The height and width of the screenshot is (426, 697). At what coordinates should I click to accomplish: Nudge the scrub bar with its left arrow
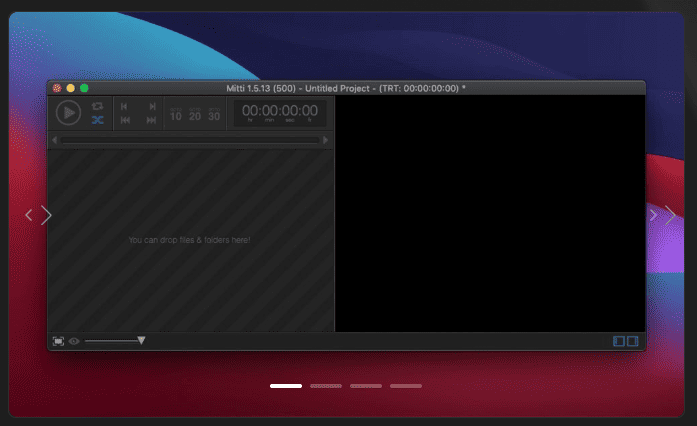pos(54,140)
